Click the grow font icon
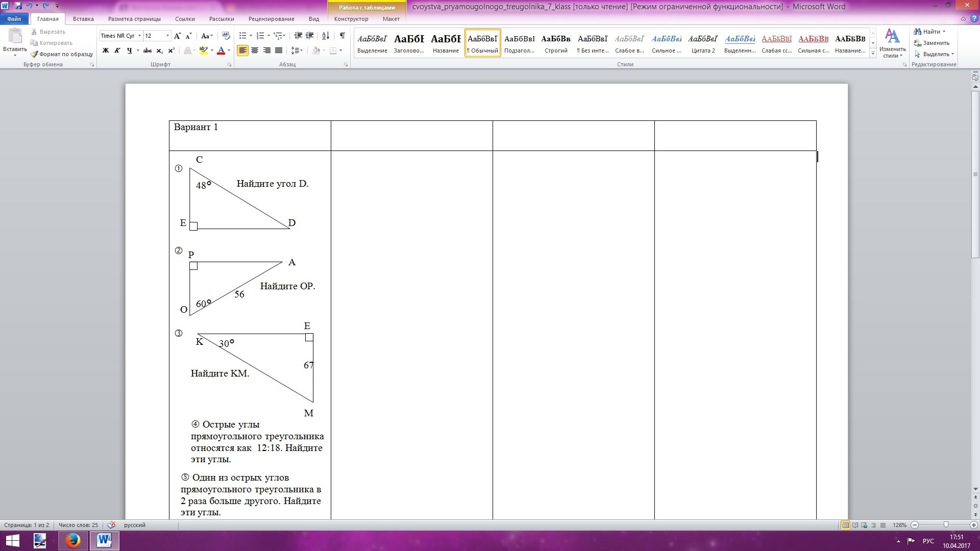980x551 pixels. pyautogui.click(x=177, y=36)
